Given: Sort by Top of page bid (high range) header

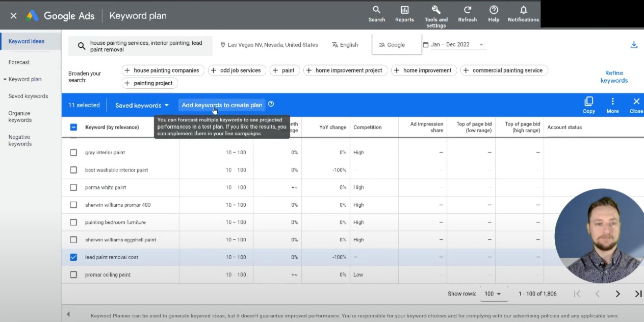Looking at the screenshot, I should tap(523, 127).
